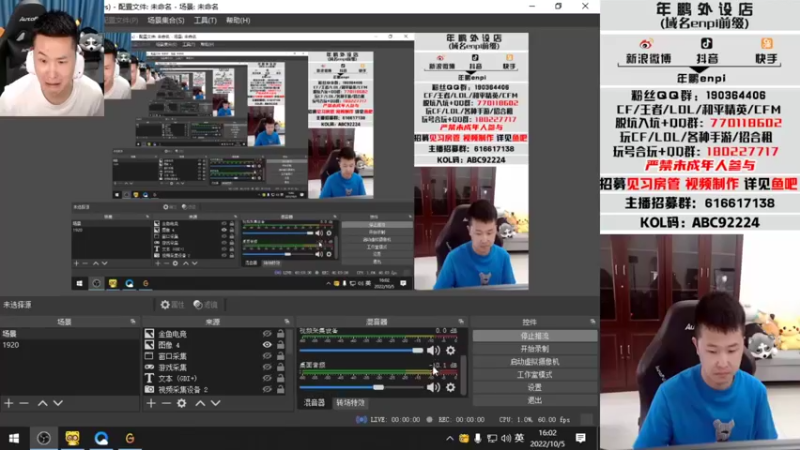Pop out the 场景 dock panel
This screenshot has height=450, width=800.
[133, 321]
